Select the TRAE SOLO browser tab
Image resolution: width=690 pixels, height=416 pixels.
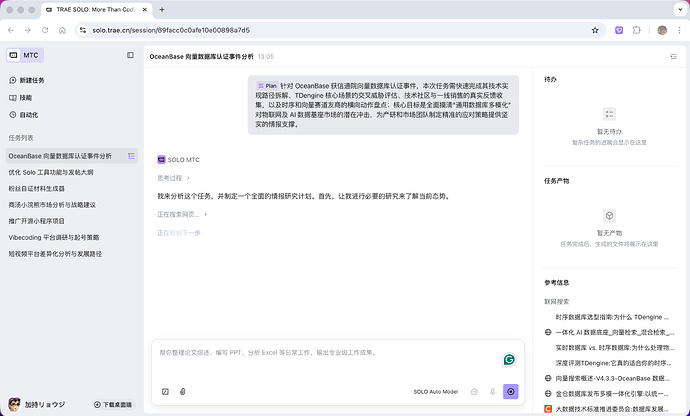point(96,10)
